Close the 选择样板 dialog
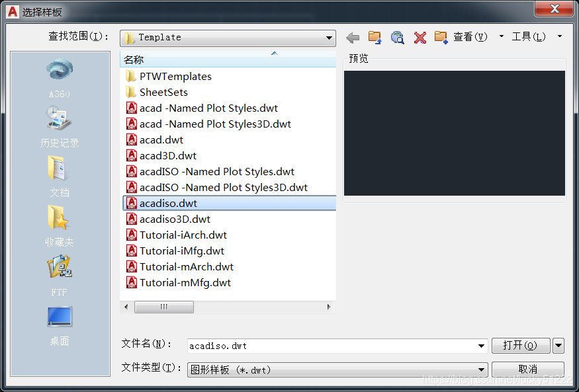Image resolution: width=579 pixels, height=392 pixels. click(555, 9)
